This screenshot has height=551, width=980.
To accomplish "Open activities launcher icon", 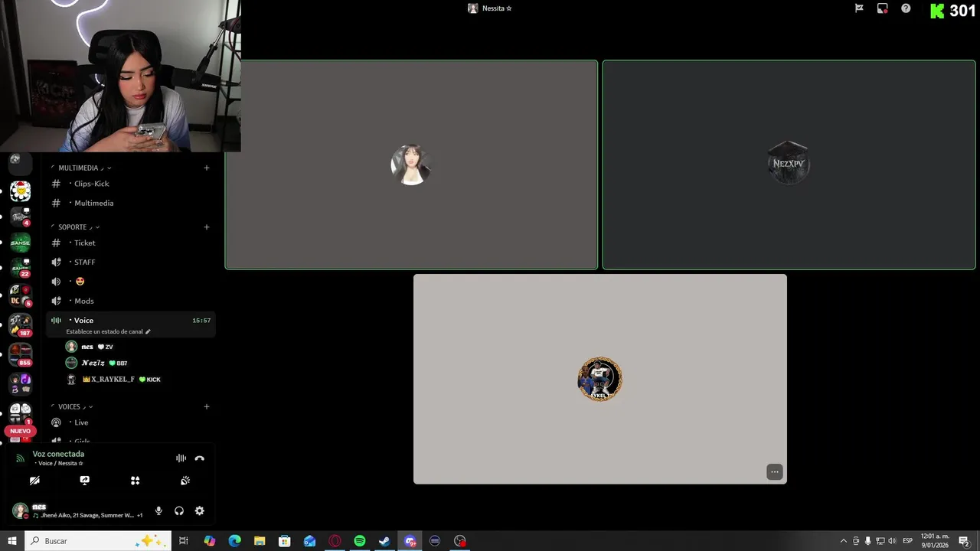I will [x=135, y=481].
